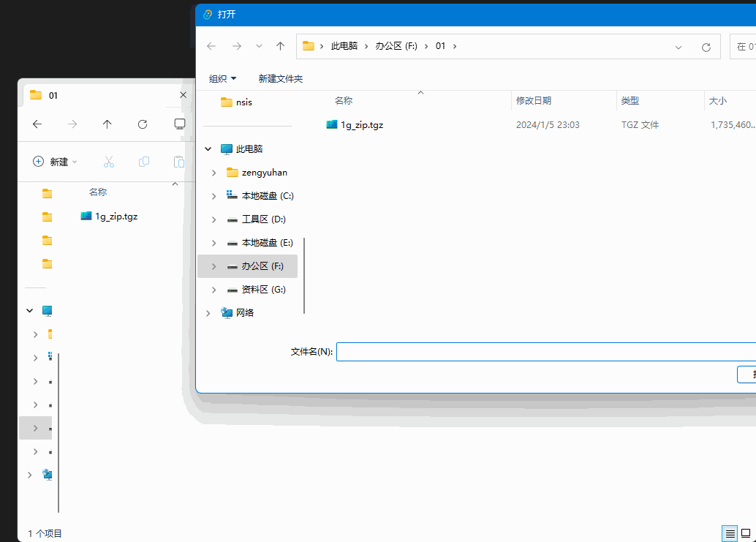This screenshot has height=542, width=756.
Task: Select 本地磁盘 (C:) drive
Action: 260,196
